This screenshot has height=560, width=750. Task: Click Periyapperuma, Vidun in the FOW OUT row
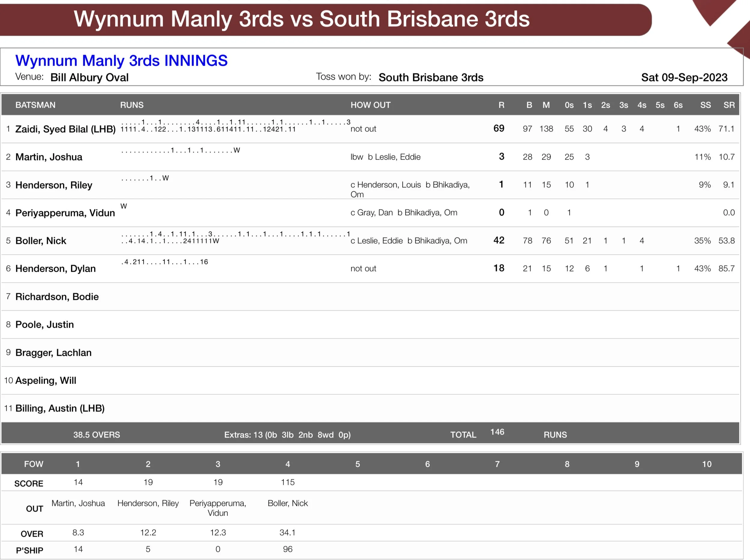(218, 508)
